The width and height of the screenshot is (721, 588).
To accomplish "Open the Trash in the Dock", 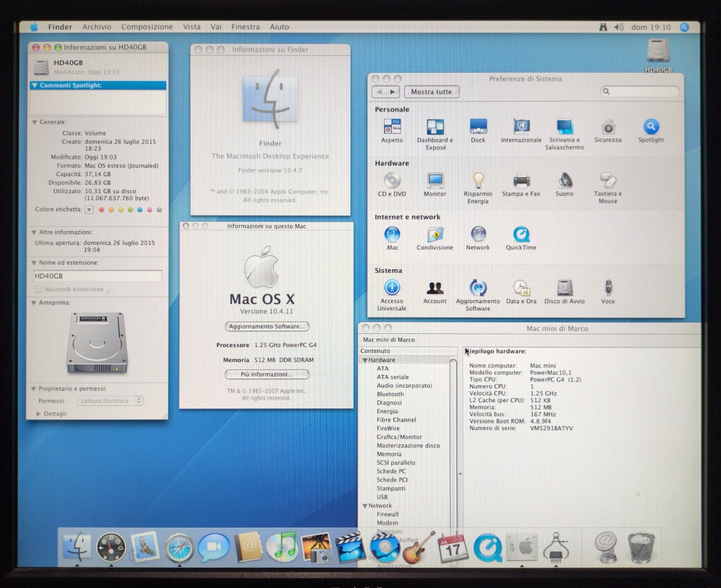I will click(641, 547).
